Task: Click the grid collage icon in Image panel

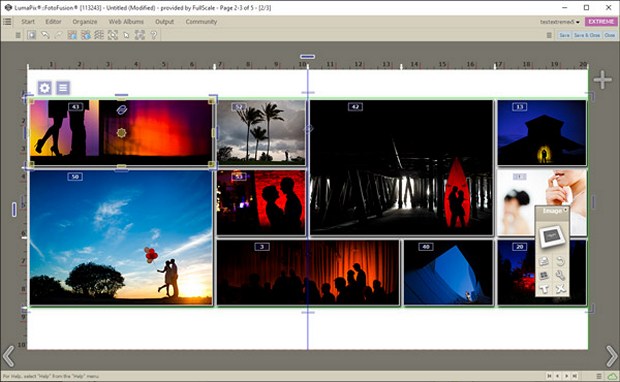Action: pos(544,276)
